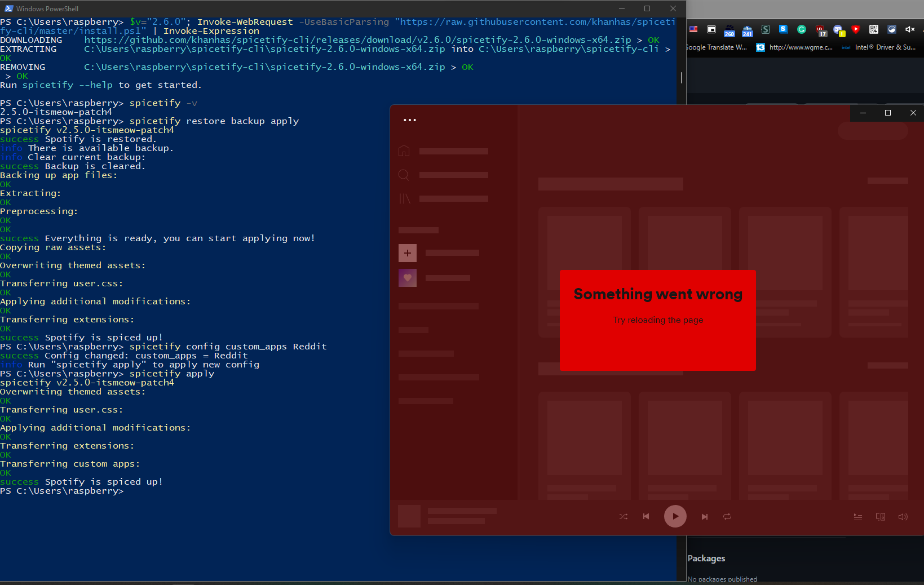The height and width of the screenshot is (585, 924).
Task: Open Connect to a device in Spotify
Action: [x=881, y=516]
